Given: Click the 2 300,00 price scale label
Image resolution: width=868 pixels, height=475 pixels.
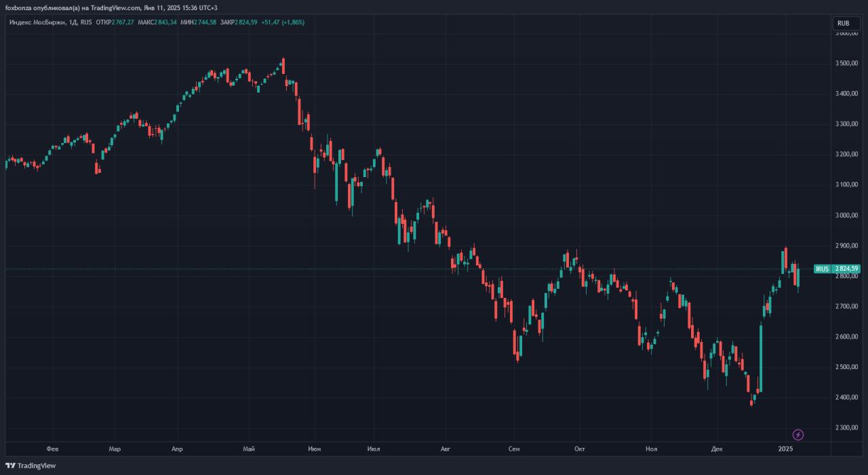Looking at the screenshot, I should (847, 427).
